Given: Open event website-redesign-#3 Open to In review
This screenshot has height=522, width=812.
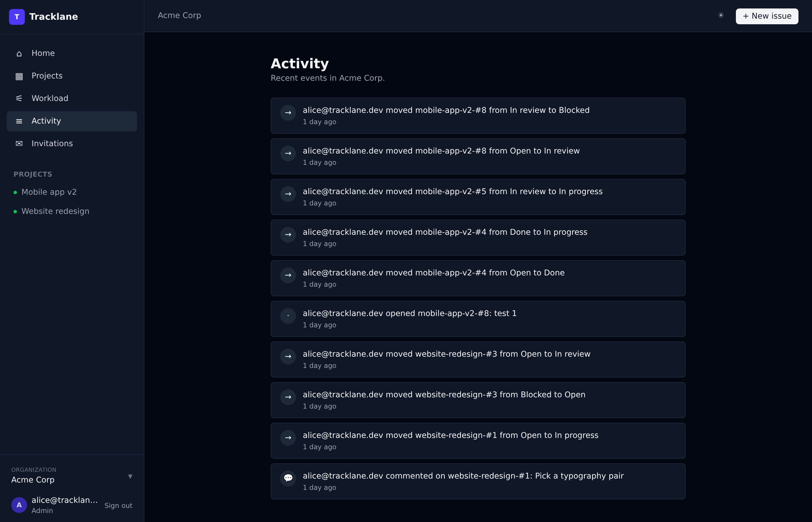Looking at the screenshot, I should [x=478, y=360].
